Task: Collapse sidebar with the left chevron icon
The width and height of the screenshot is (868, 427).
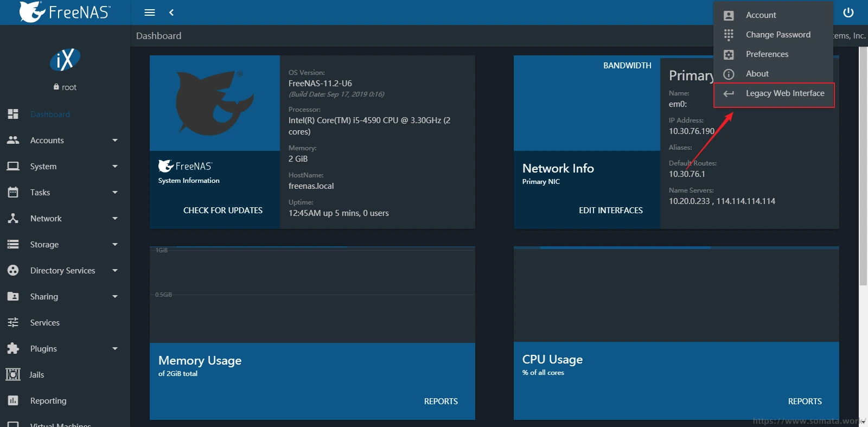Action: pos(171,12)
